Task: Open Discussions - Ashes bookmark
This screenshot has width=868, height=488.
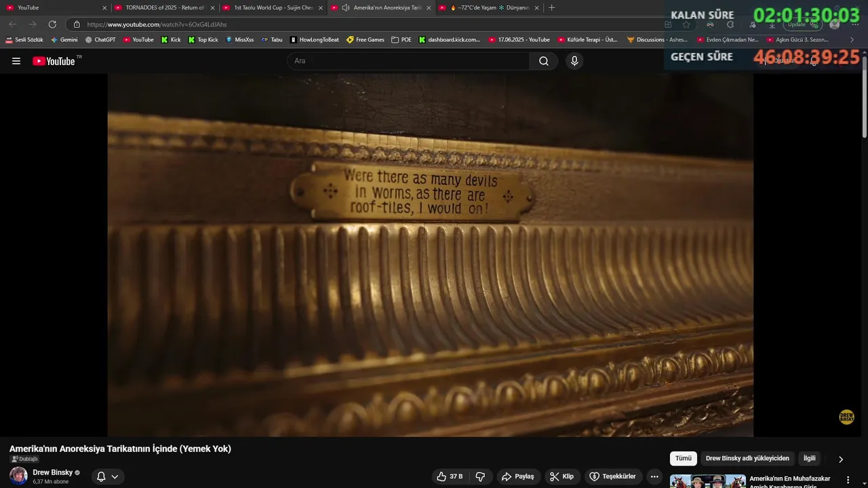Action: pyautogui.click(x=657, y=39)
